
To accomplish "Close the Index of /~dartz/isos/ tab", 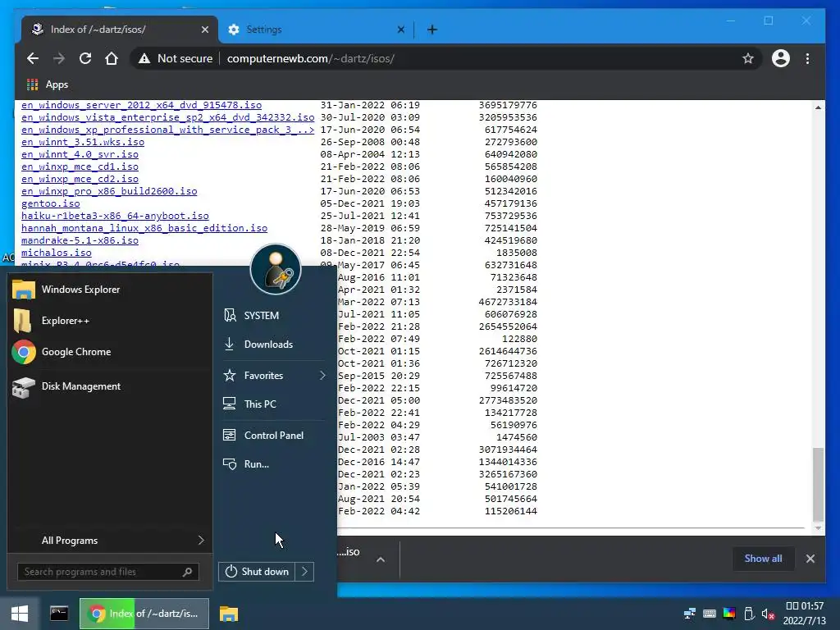I will (x=204, y=30).
